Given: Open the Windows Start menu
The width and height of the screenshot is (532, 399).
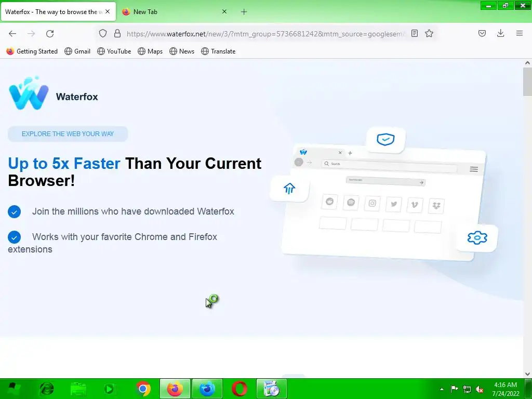Looking at the screenshot, I should tap(14, 389).
